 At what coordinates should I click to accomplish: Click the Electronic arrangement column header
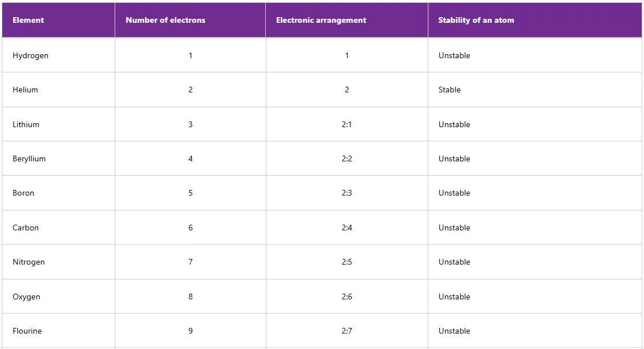(x=321, y=20)
